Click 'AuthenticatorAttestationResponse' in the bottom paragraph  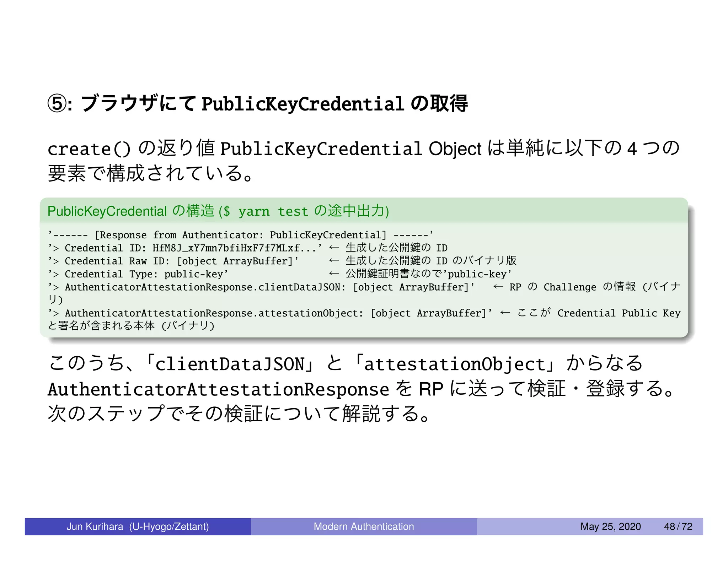(219, 389)
